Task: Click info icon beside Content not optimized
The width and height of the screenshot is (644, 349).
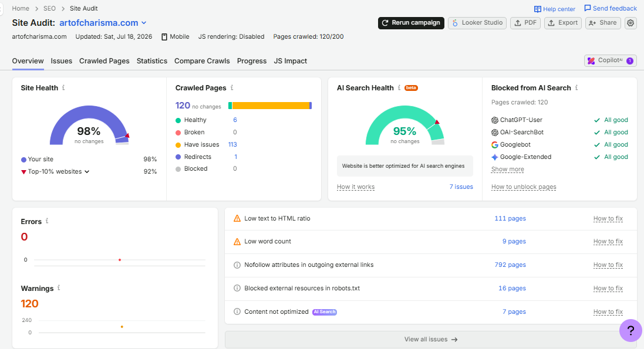Action: click(x=237, y=311)
